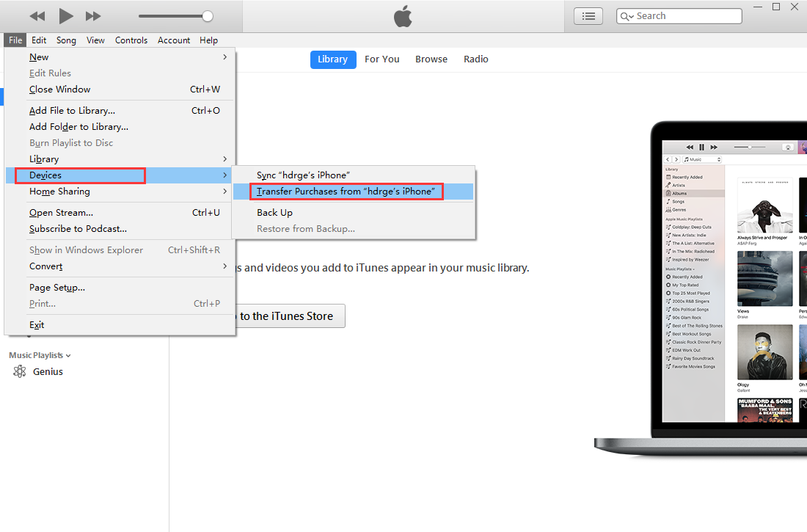Choose Open Stream

tap(120, 213)
